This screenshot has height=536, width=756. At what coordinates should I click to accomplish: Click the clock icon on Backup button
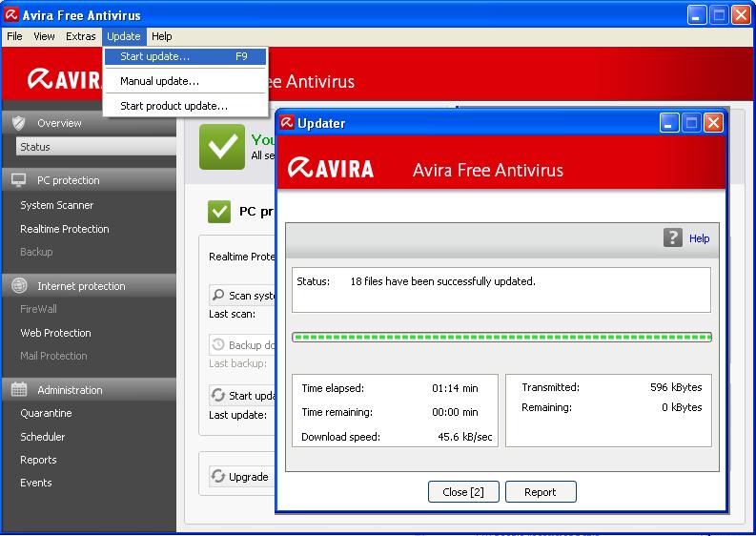coord(218,344)
